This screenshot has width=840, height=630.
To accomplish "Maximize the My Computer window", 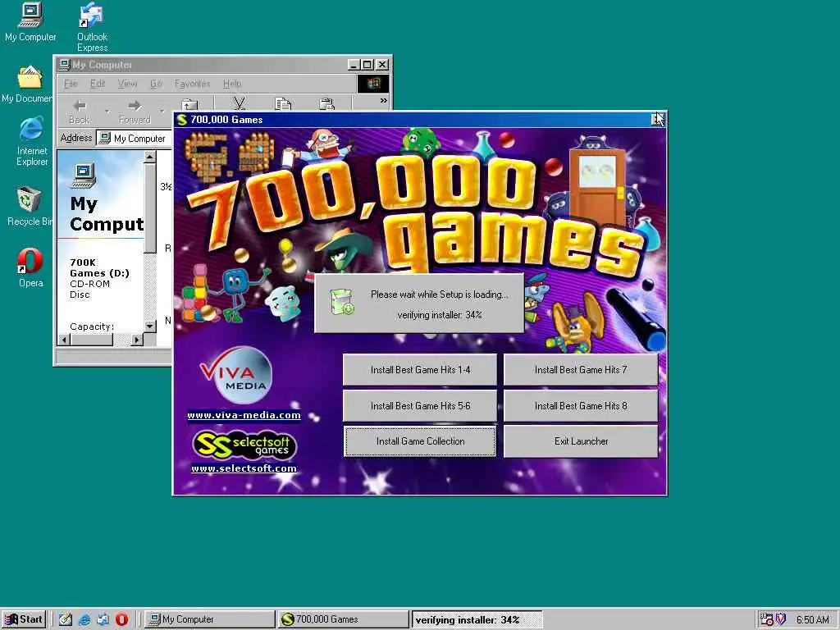I will [x=367, y=65].
